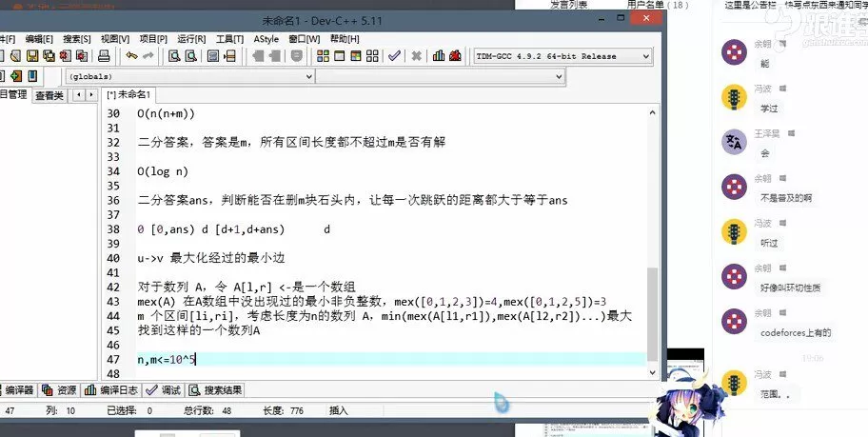Click the Go to line icon
The height and width of the screenshot is (437, 868).
pos(229,56)
